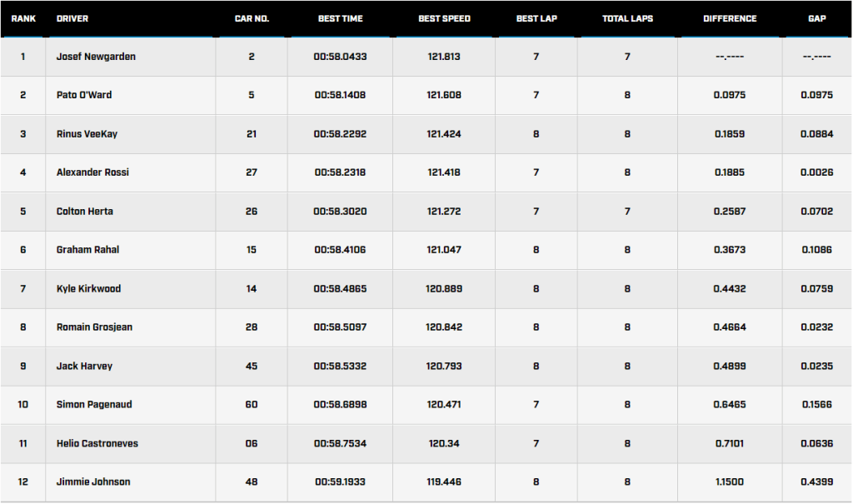This screenshot has height=504, width=853.
Task: Click Kyle Kirkwood's best speed 120.889
Action: [444, 289]
